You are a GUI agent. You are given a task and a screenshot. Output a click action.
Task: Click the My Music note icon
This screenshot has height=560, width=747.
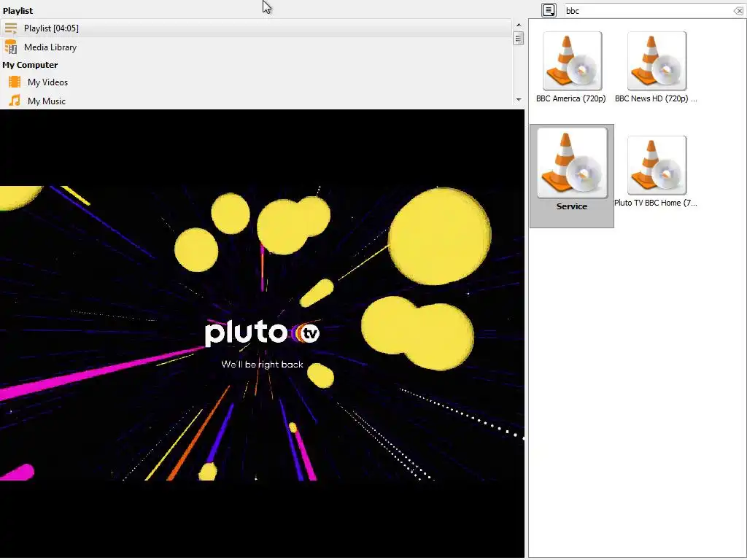[x=15, y=101]
